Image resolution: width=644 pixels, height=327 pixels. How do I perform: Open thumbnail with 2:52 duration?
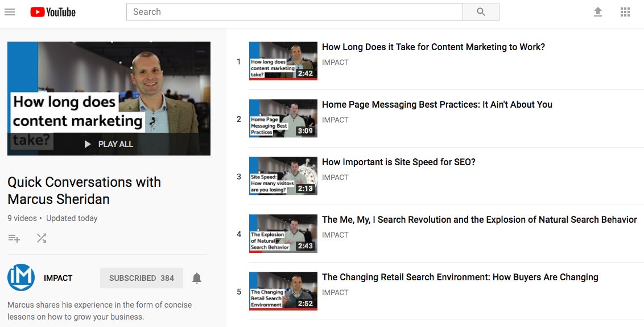[283, 291]
